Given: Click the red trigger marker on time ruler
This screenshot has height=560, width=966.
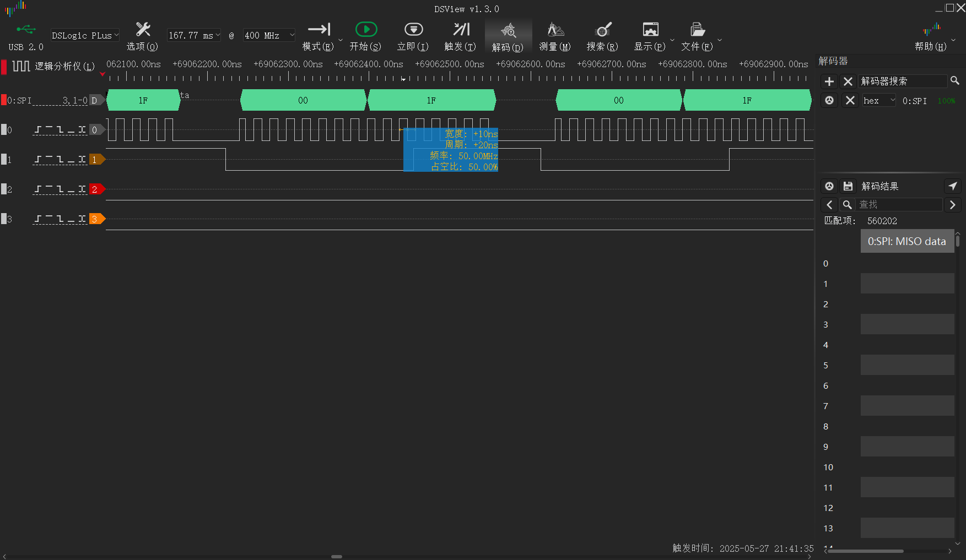Looking at the screenshot, I should (102, 74).
